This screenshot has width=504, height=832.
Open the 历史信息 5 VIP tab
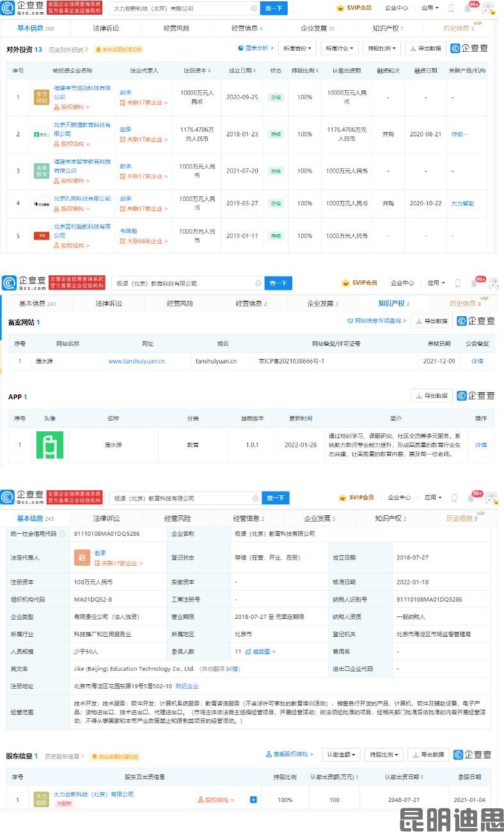click(459, 28)
